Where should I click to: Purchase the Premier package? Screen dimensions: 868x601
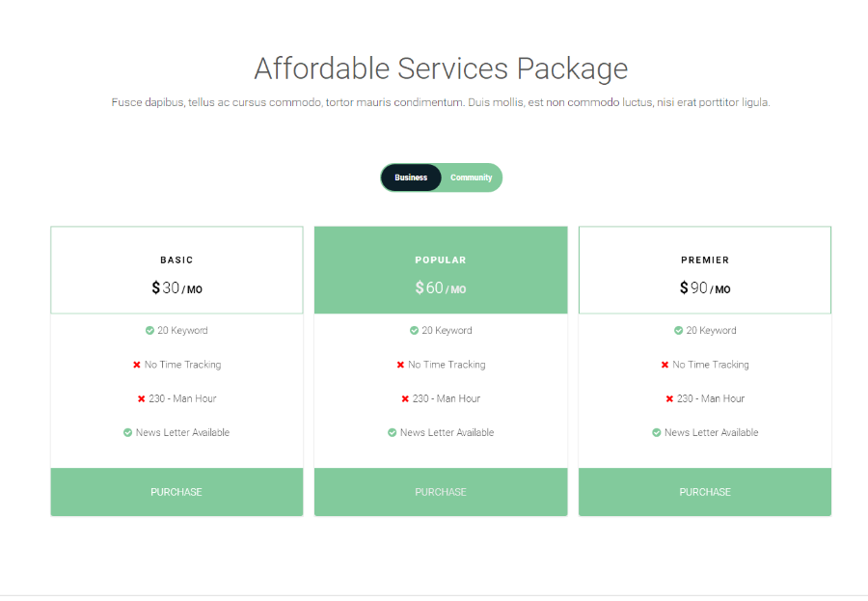click(705, 492)
